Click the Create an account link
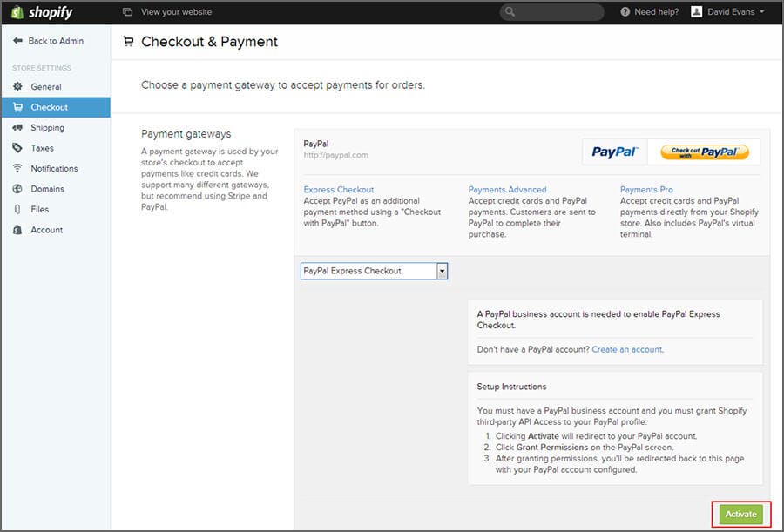784x532 pixels. click(626, 349)
